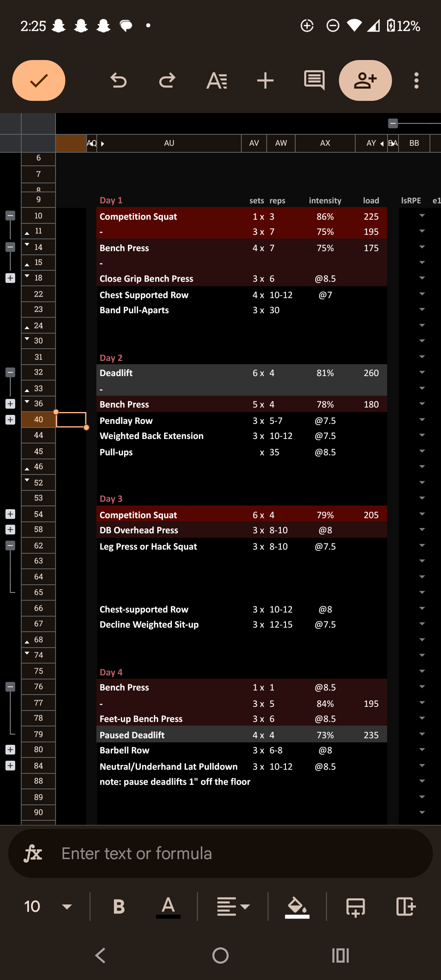The width and height of the screenshot is (441, 980).
Task: Expand hidden columns arrow next to AY
Action: tap(382, 144)
